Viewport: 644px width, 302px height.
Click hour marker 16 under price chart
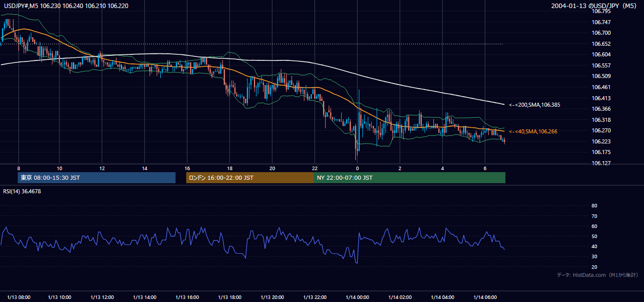click(187, 168)
